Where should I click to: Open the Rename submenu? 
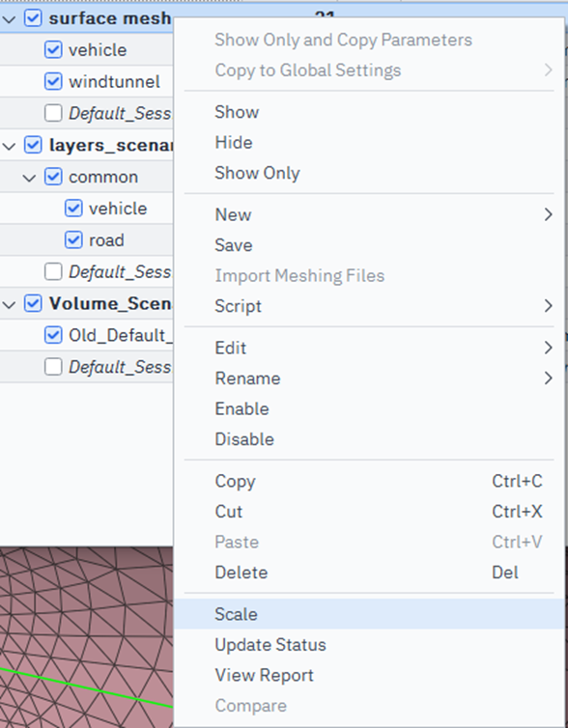548,378
